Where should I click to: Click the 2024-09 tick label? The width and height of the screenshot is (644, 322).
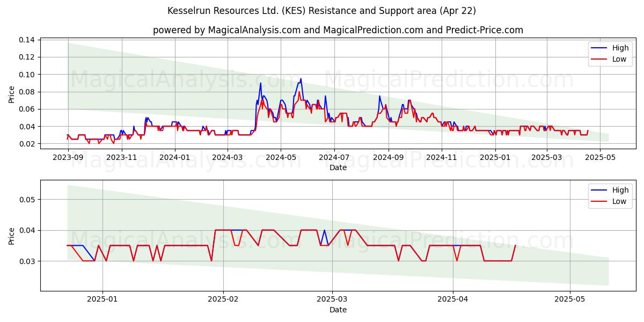coord(387,157)
